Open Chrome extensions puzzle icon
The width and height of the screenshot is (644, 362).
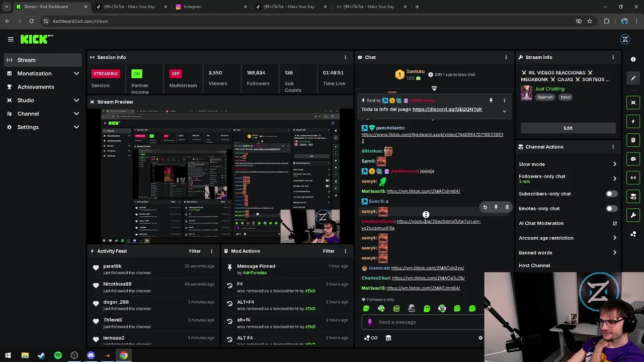coord(606,21)
